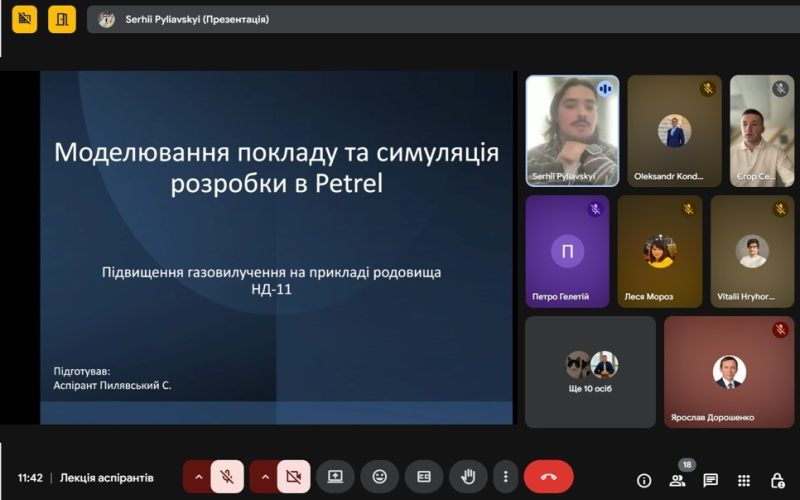Click the clock time 11:42
Image resolution: width=800 pixels, height=500 pixels.
point(30,478)
